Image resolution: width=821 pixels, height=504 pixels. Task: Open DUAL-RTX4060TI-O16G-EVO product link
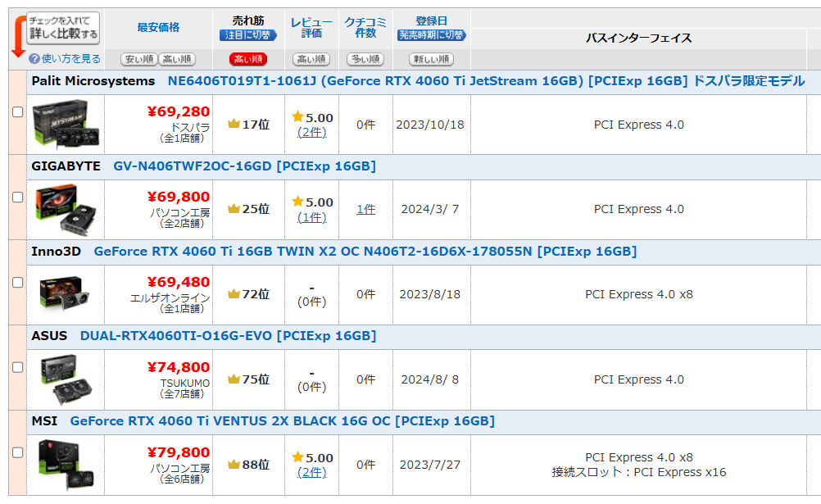[x=228, y=336]
